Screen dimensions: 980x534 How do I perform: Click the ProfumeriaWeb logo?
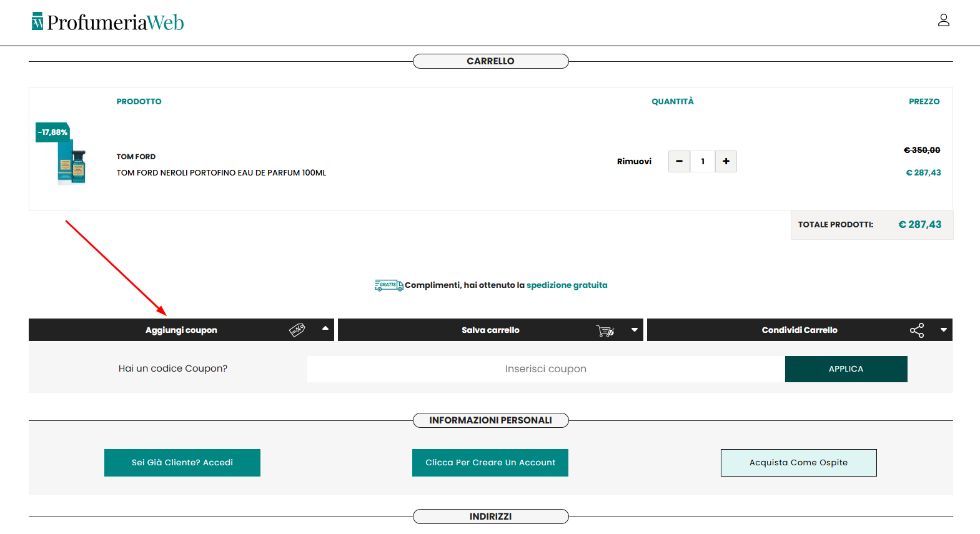click(x=108, y=22)
